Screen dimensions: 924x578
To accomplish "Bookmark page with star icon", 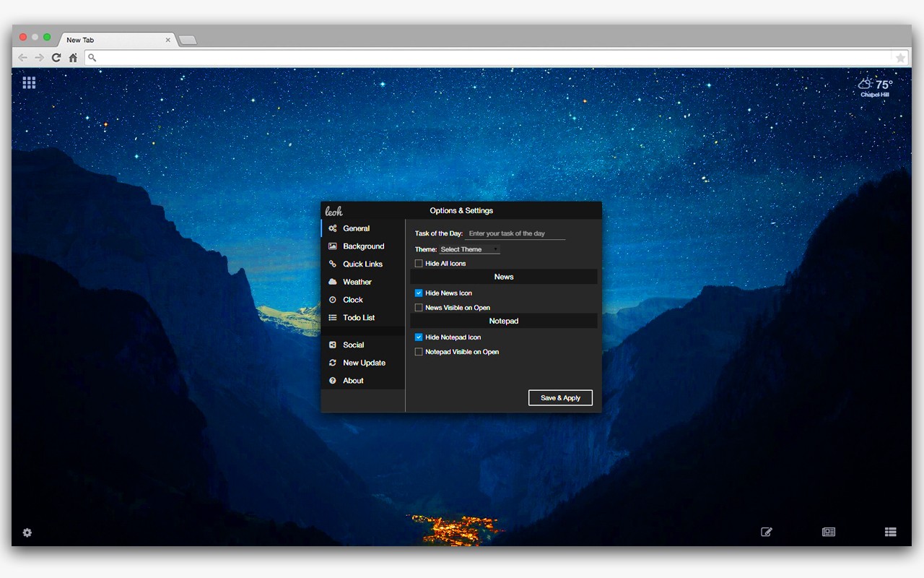I will (900, 58).
